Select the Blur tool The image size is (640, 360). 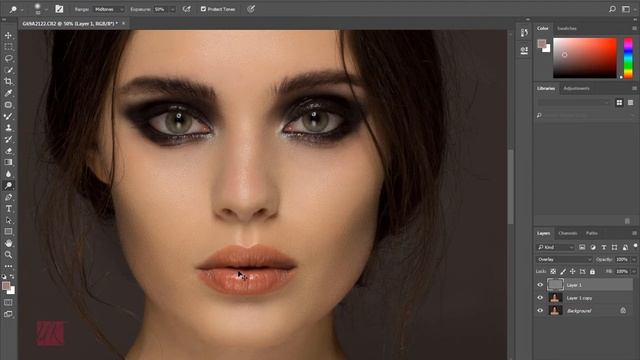point(8,174)
